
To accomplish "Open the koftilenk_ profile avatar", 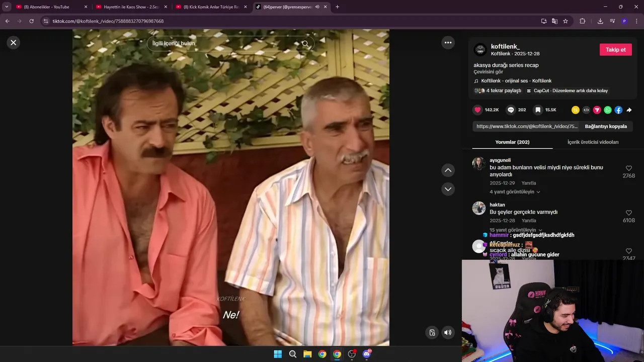I will click(x=480, y=49).
